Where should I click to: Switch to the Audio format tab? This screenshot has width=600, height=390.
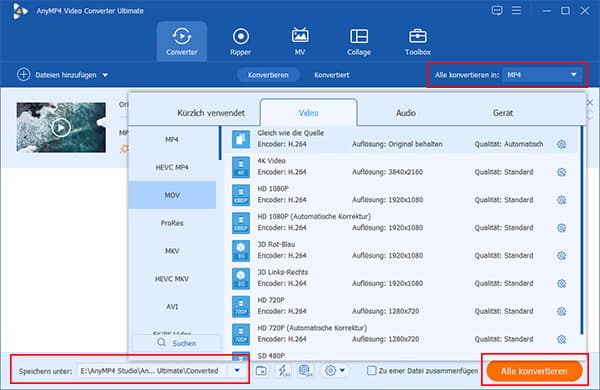click(406, 113)
